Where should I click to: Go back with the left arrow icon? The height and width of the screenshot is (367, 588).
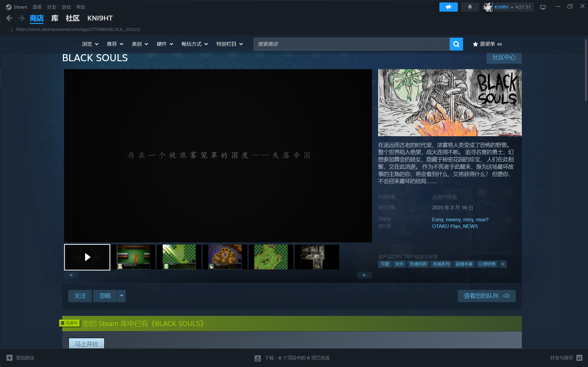pos(9,18)
